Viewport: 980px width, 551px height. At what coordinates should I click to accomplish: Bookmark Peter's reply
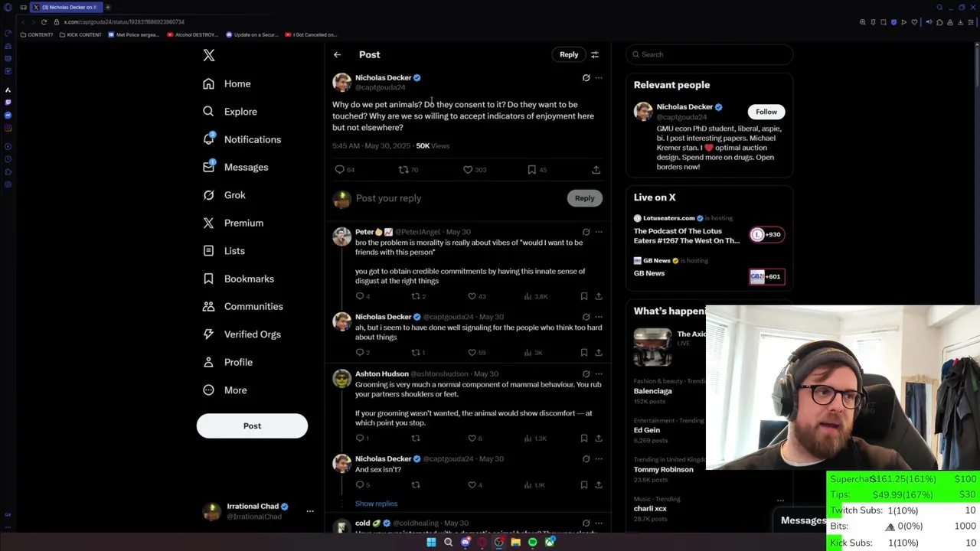tap(583, 296)
